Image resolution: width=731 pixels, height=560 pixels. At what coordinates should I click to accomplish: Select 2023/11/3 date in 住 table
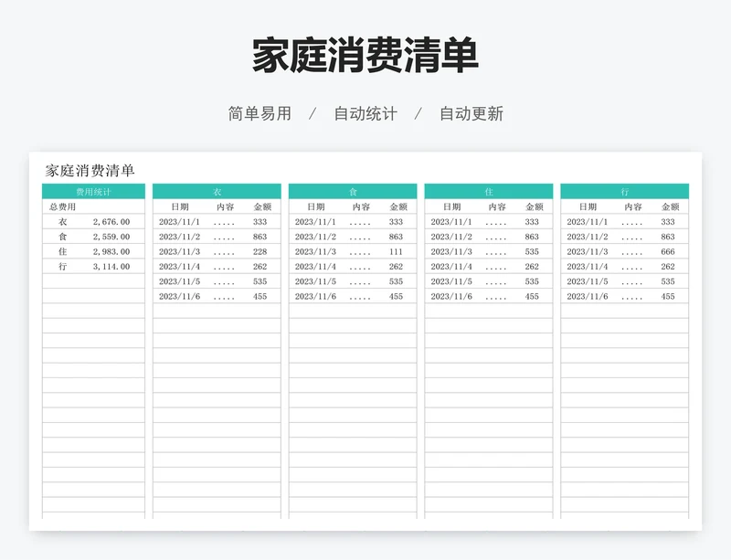(451, 252)
